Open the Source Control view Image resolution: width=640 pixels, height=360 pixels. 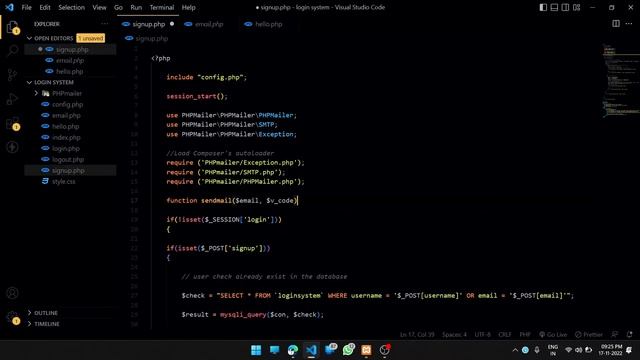click(12, 75)
